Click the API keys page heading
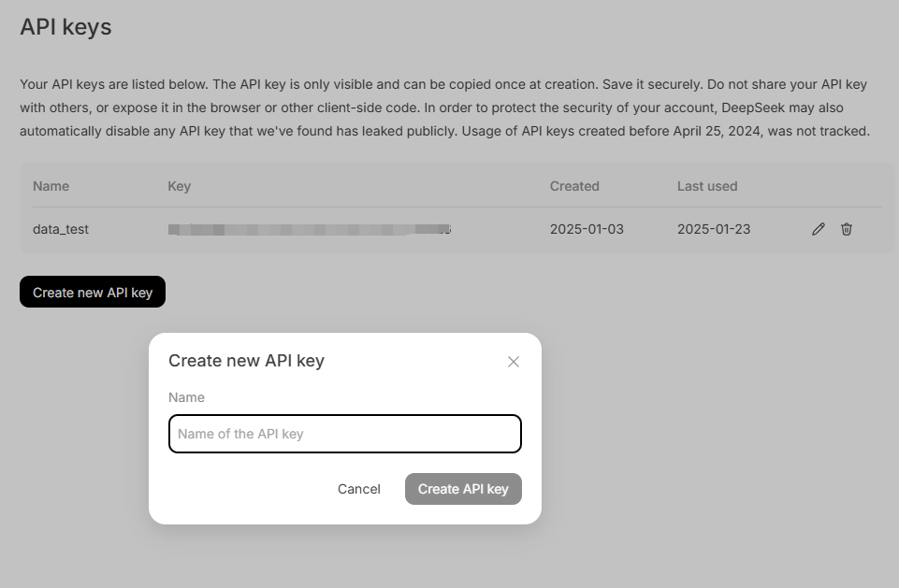The image size is (899, 588). click(x=65, y=27)
